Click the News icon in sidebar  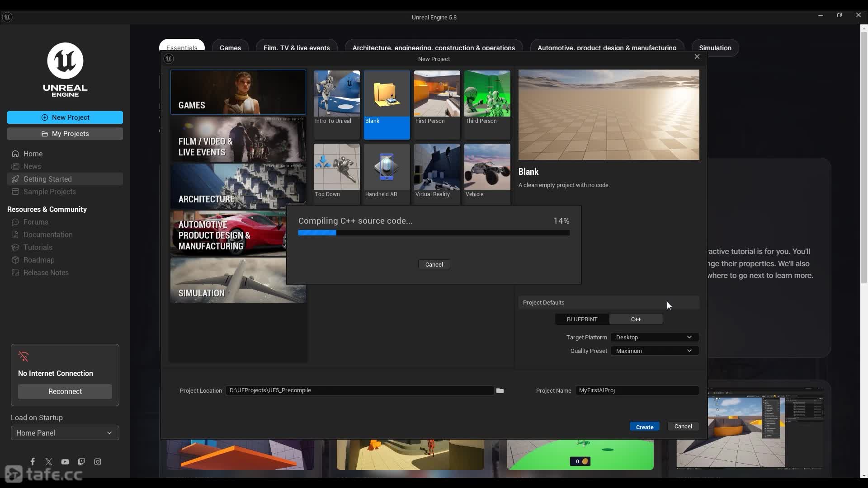pyautogui.click(x=15, y=166)
